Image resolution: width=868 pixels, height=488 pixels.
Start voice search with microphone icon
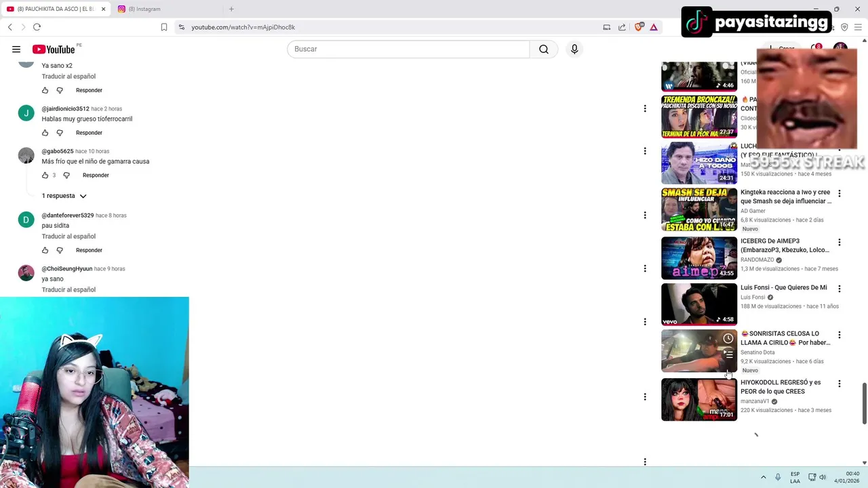coord(574,49)
